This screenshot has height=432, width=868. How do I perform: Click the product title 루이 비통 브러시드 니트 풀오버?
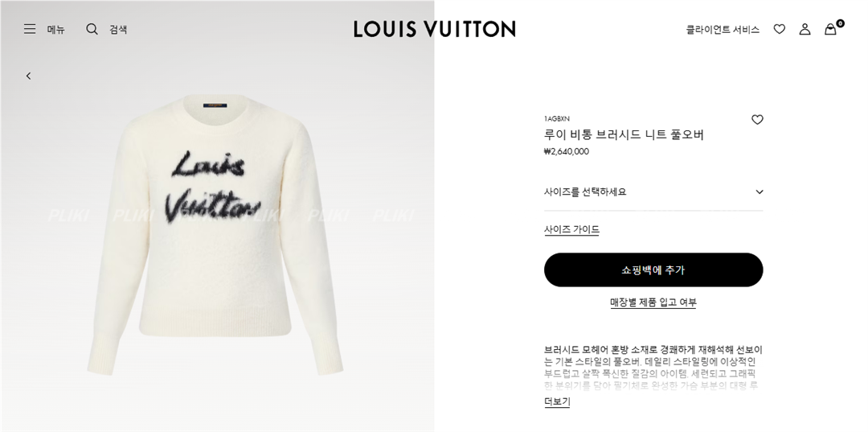pos(624,134)
